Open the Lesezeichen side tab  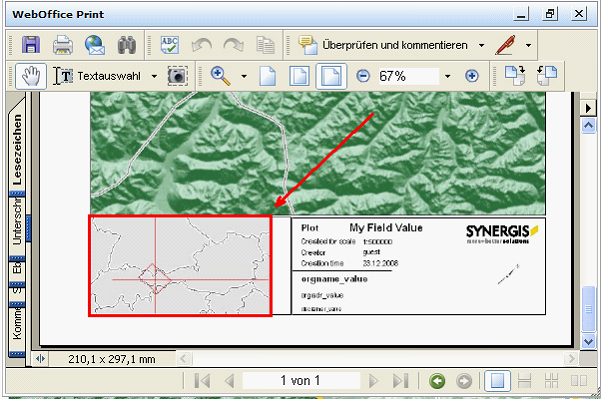coord(17,149)
